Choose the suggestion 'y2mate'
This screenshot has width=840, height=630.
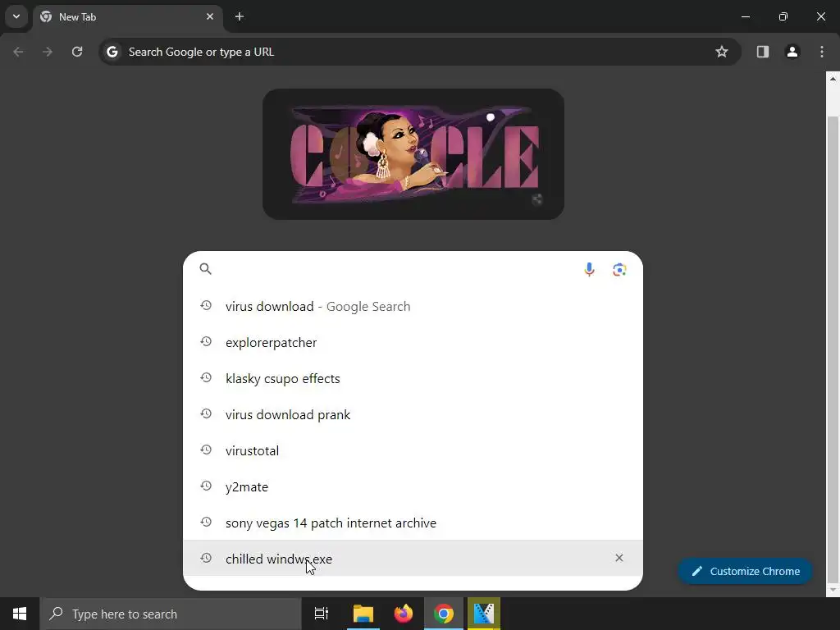(x=413, y=487)
